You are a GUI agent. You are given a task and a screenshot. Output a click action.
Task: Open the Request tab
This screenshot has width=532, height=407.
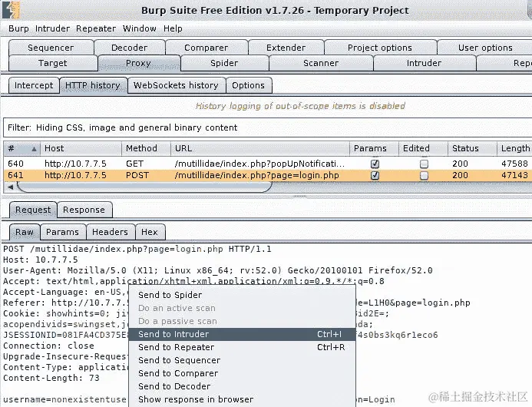[33, 210]
